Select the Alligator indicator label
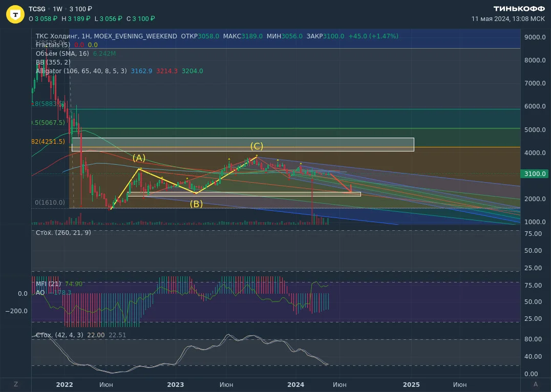 click(81, 71)
